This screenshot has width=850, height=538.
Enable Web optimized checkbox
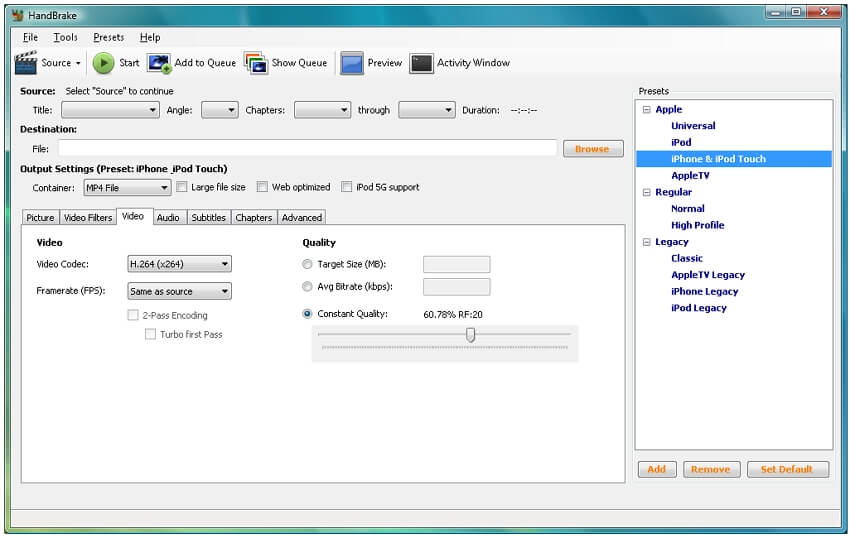(x=262, y=187)
